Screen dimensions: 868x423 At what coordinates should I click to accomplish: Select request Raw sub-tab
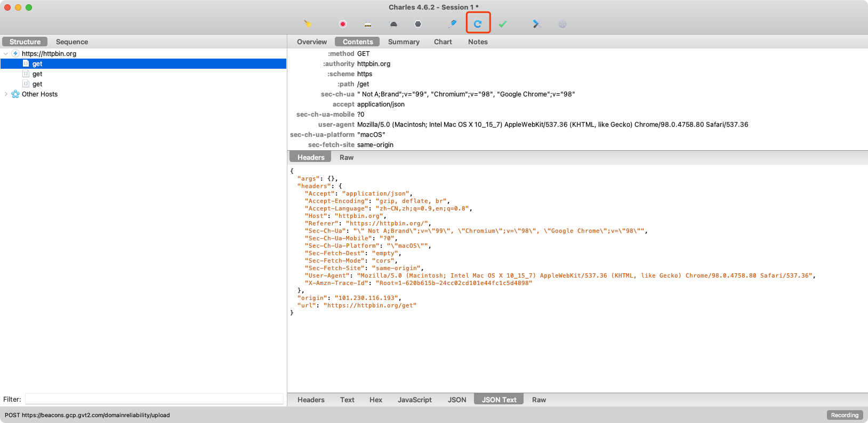347,157
